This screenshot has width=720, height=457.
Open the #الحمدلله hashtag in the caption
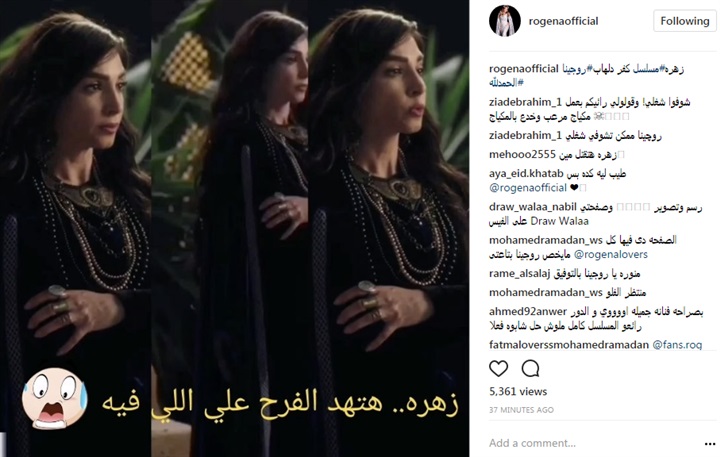pyautogui.click(x=506, y=83)
